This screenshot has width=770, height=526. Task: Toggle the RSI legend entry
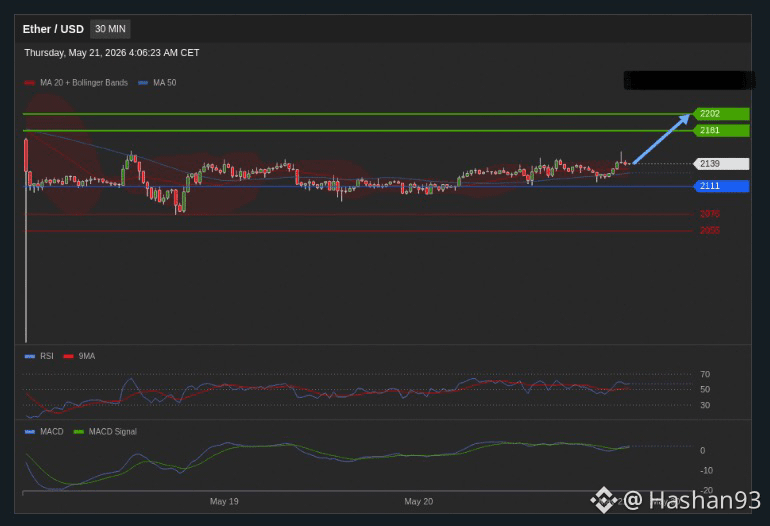(39, 356)
